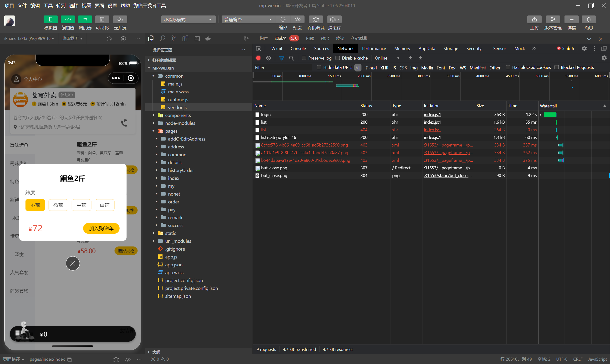Switch to the Console tab
610x364 pixels.
(298, 49)
